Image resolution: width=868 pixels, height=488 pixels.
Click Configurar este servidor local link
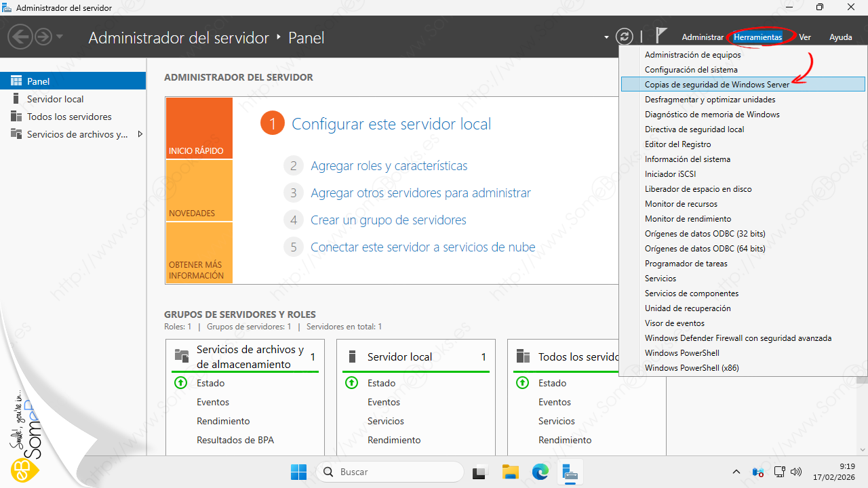click(x=391, y=124)
